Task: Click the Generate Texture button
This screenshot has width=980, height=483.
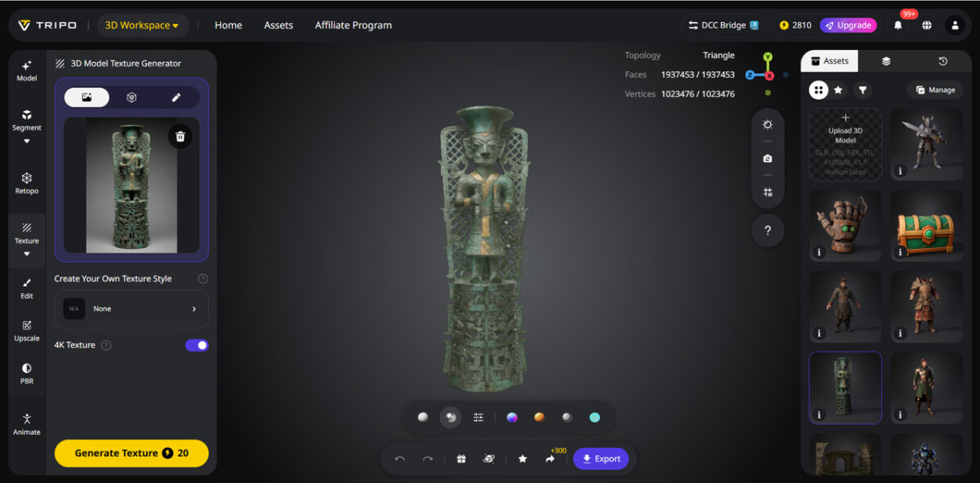Action: pos(131,453)
